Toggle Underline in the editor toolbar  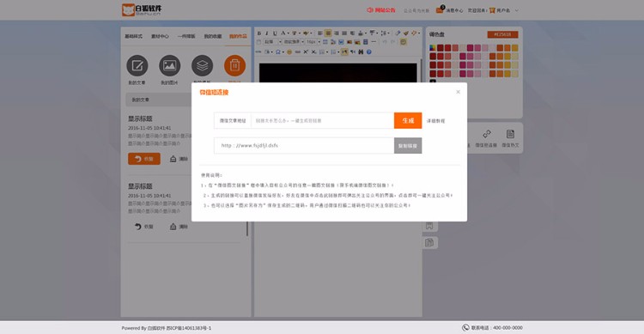coord(275,33)
